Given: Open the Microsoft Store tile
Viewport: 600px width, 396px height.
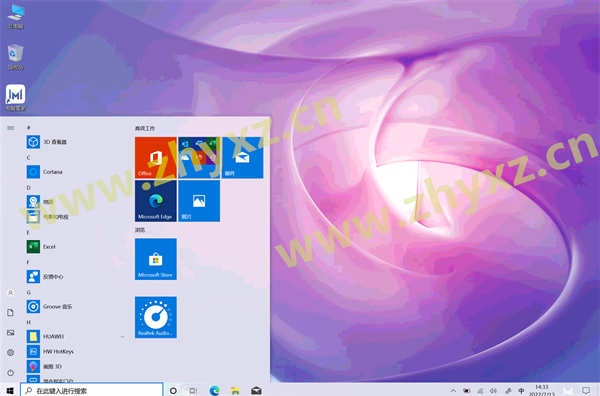Looking at the screenshot, I should click(155, 259).
